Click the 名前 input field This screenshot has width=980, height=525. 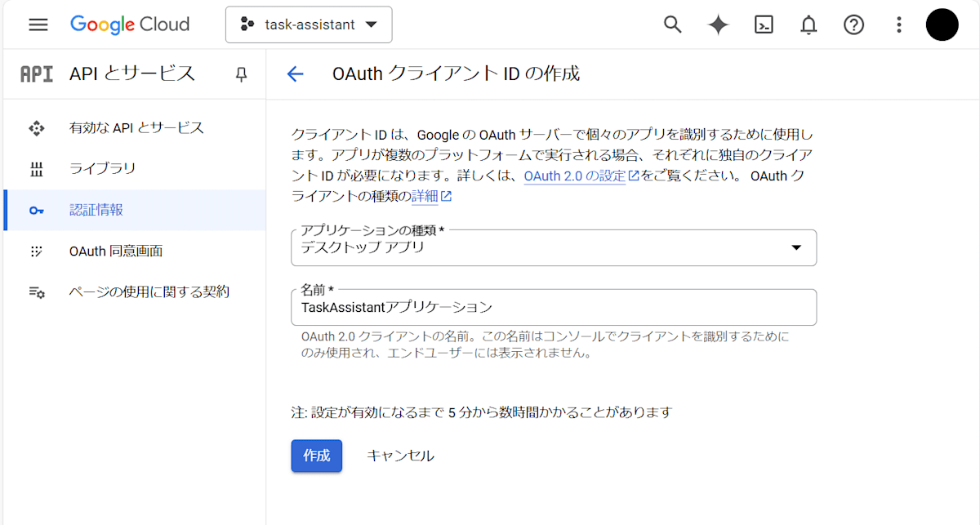[554, 307]
